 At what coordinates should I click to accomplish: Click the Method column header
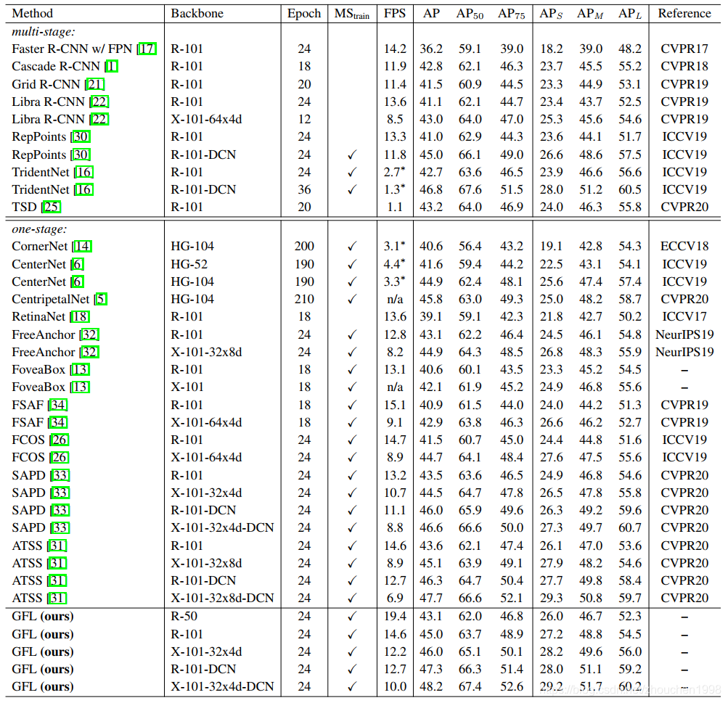pos(33,13)
